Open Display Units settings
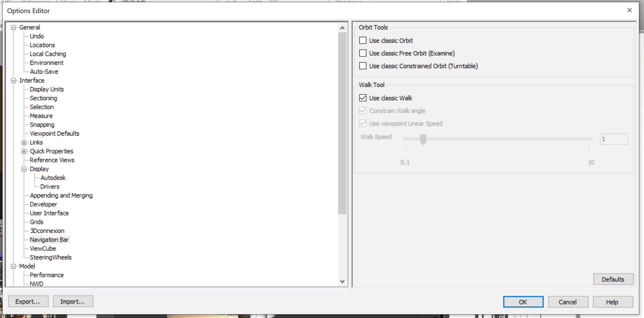The image size is (644, 318). coord(47,89)
